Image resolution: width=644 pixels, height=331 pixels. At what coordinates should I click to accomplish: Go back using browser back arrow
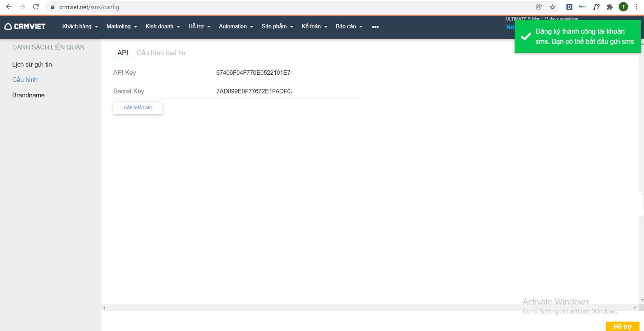[9, 7]
